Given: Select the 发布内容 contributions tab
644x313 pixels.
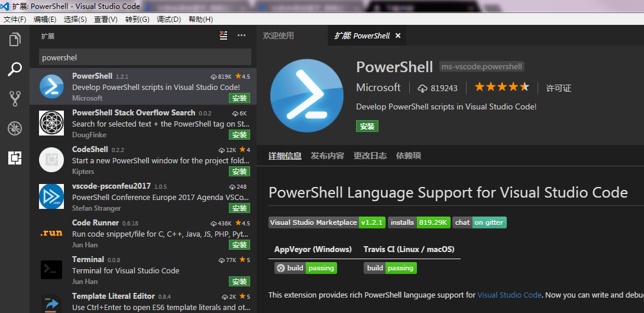Looking at the screenshot, I should [328, 156].
